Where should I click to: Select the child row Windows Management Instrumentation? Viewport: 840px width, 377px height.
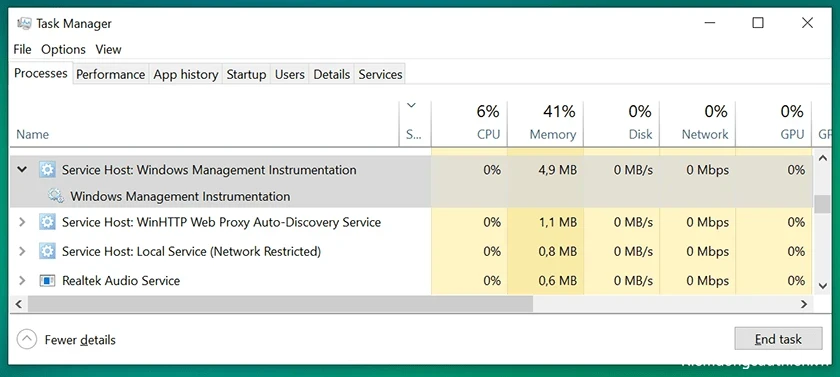point(411,196)
